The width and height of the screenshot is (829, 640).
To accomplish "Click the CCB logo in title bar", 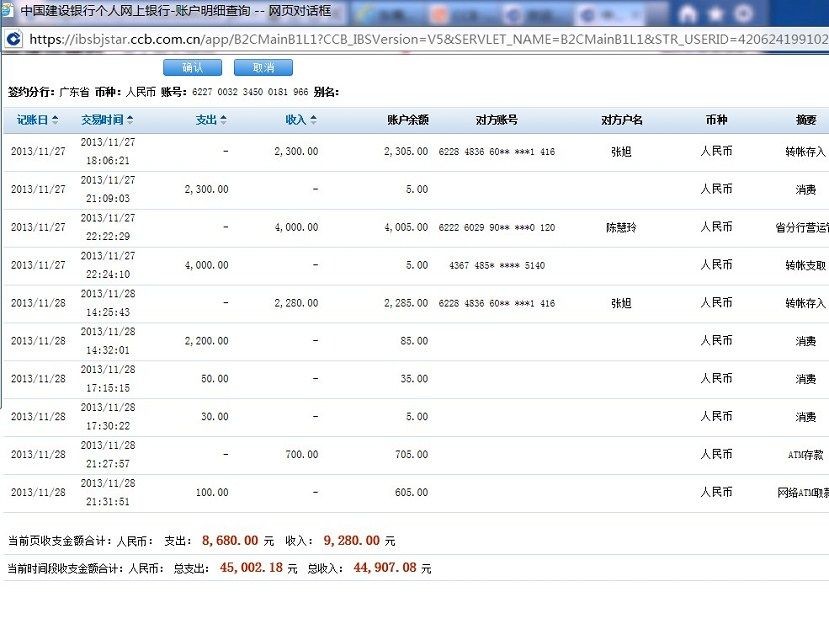I will (x=10, y=12).
